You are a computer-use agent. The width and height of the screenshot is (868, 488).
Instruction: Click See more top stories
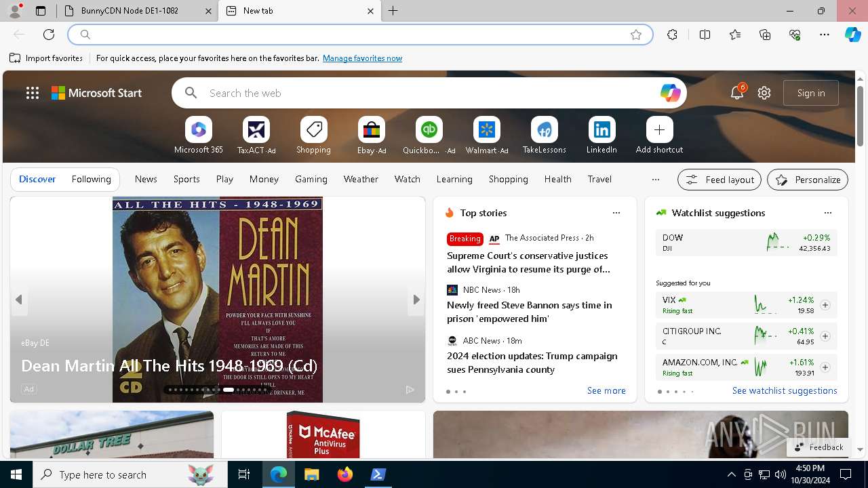(x=606, y=391)
